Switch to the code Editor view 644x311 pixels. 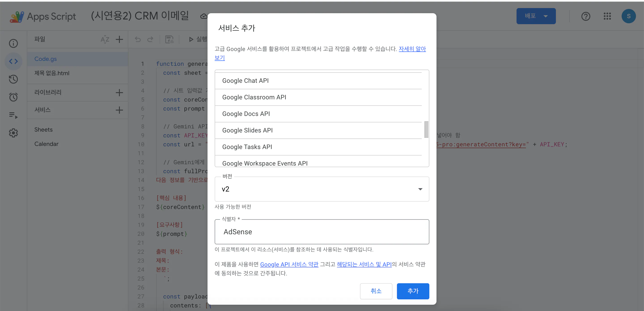pos(13,61)
